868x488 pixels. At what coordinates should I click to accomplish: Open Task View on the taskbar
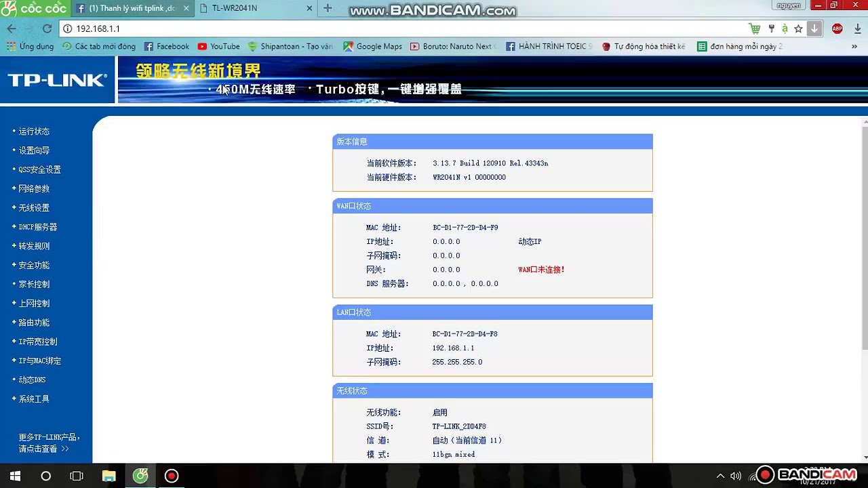click(77, 476)
